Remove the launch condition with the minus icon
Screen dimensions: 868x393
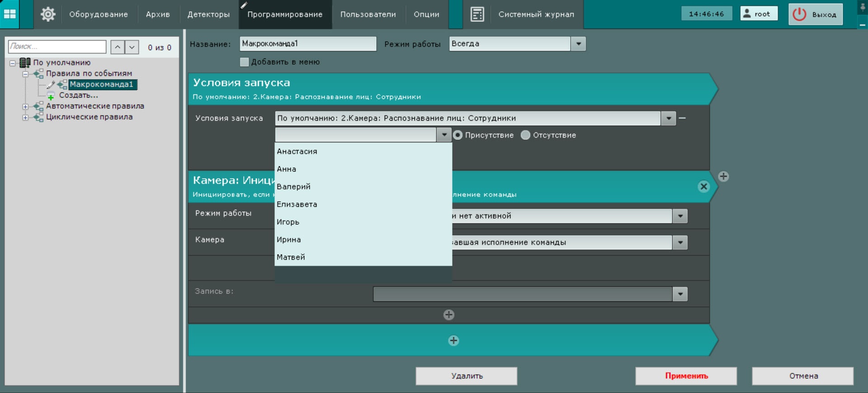[682, 118]
